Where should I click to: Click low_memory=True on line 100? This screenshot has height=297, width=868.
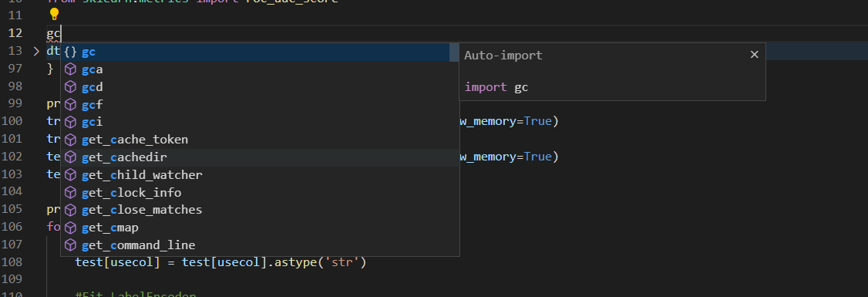click(506, 121)
